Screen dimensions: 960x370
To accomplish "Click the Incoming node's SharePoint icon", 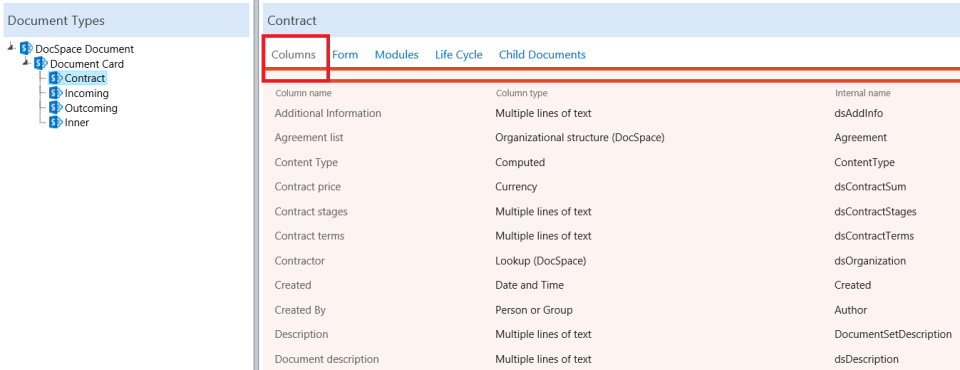I will pyautogui.click(x=56, y=93).
